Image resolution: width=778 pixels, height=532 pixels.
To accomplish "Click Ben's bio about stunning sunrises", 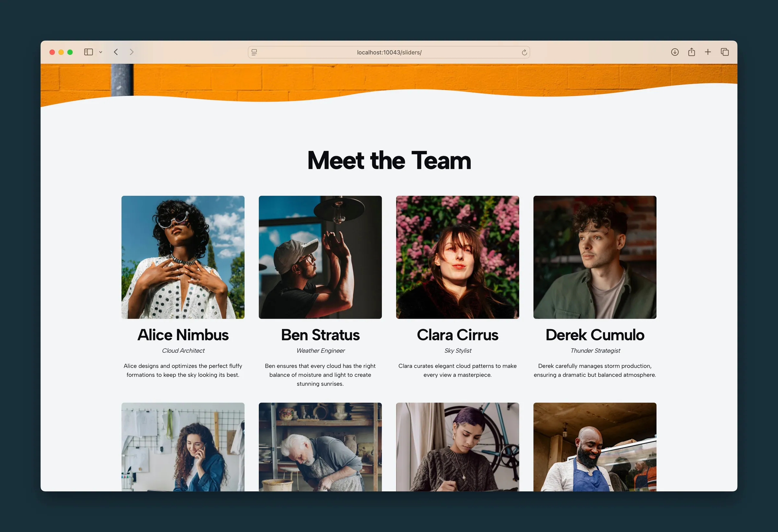I will click(x=320, y=375).
